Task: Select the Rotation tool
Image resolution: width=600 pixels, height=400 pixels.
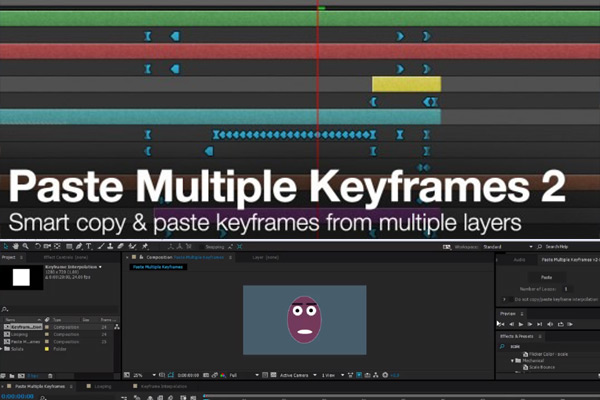Action: coord(38,247)
